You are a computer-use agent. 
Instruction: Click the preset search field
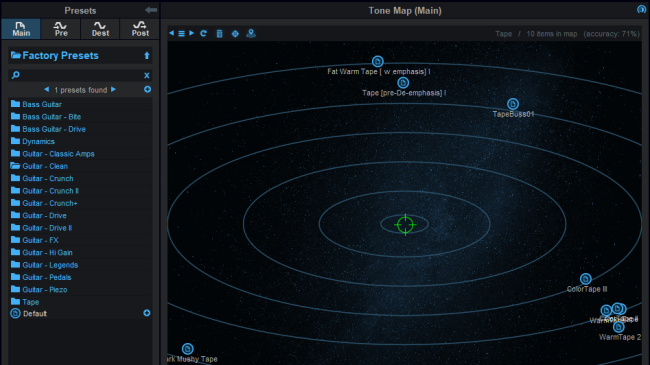click(80, 75)
